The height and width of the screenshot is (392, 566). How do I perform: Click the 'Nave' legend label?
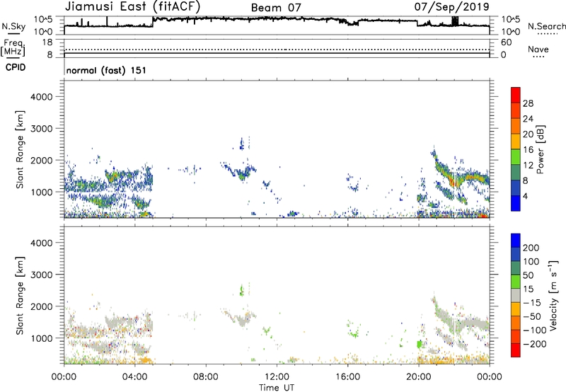(538, 50)
